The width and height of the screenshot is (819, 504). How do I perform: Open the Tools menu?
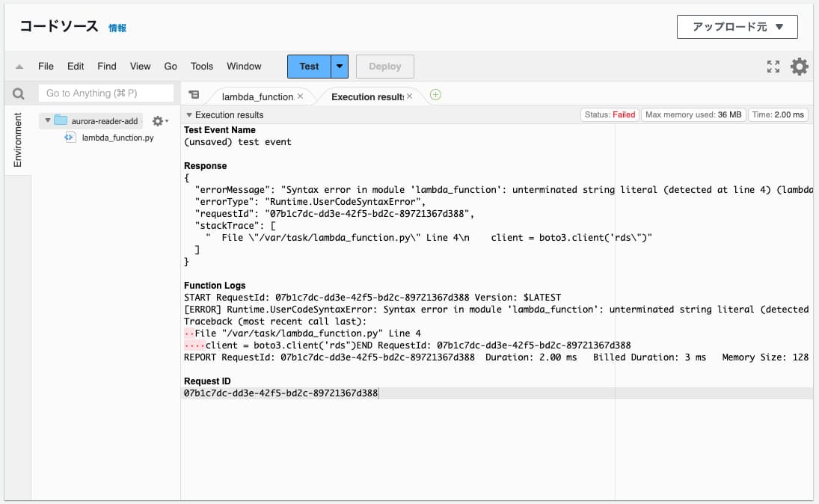(202, 67)
